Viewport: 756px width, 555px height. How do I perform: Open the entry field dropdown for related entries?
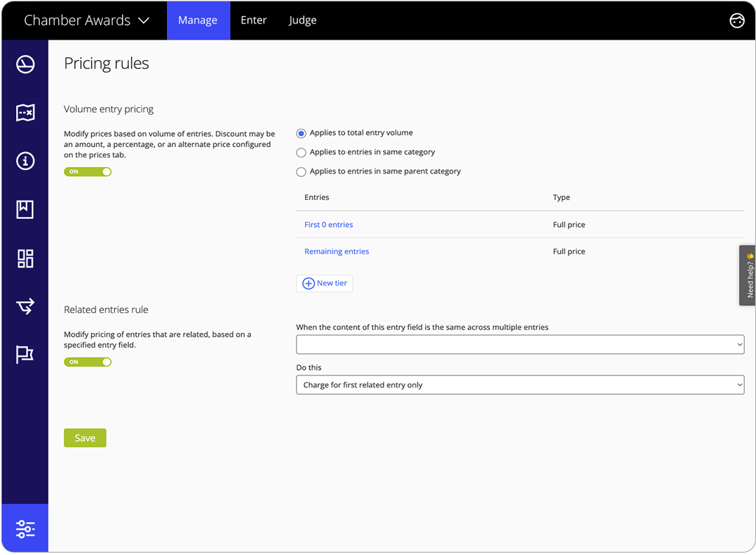(x=520, y=344)
